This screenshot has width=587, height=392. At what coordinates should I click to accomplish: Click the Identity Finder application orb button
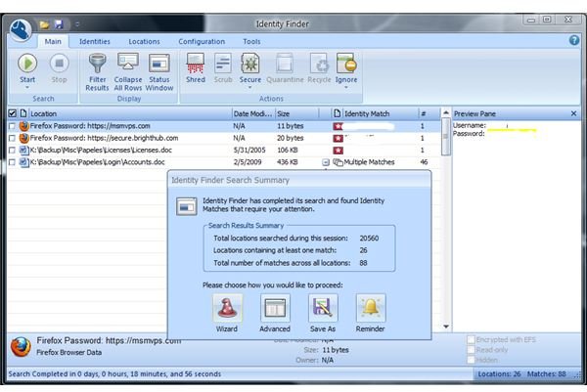point(21,29)
